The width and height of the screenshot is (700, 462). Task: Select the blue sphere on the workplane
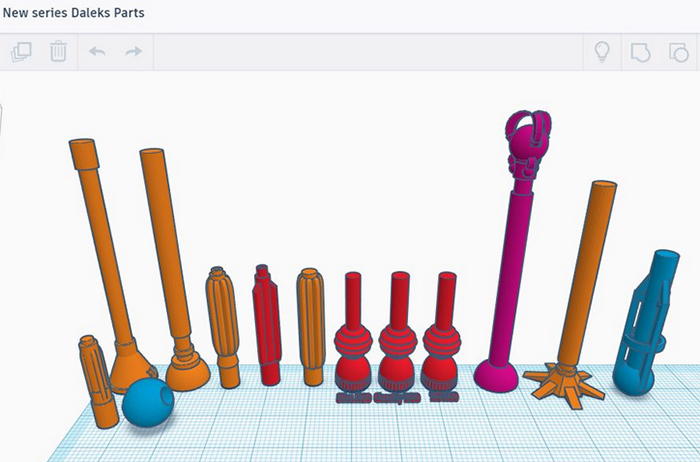pyautogui.click(x=148, y=402)
